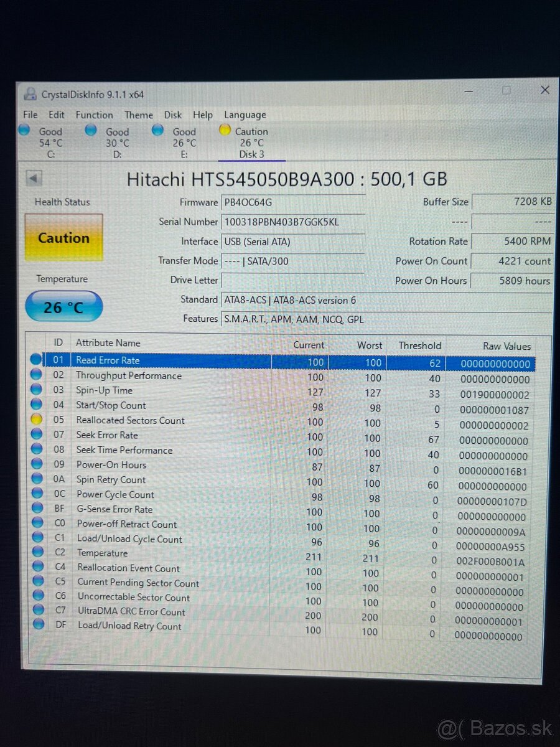Viewport: 560px width, 747px height.
Task: Click the yellow Caution health status button
Action: pos(63,237)
